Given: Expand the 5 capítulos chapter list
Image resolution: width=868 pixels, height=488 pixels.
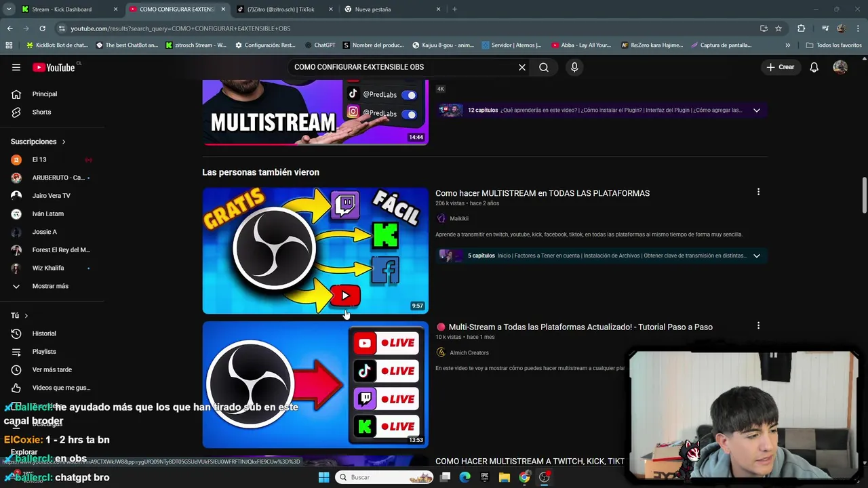Looking at the screenshot, I should click(x=757, y=256).
